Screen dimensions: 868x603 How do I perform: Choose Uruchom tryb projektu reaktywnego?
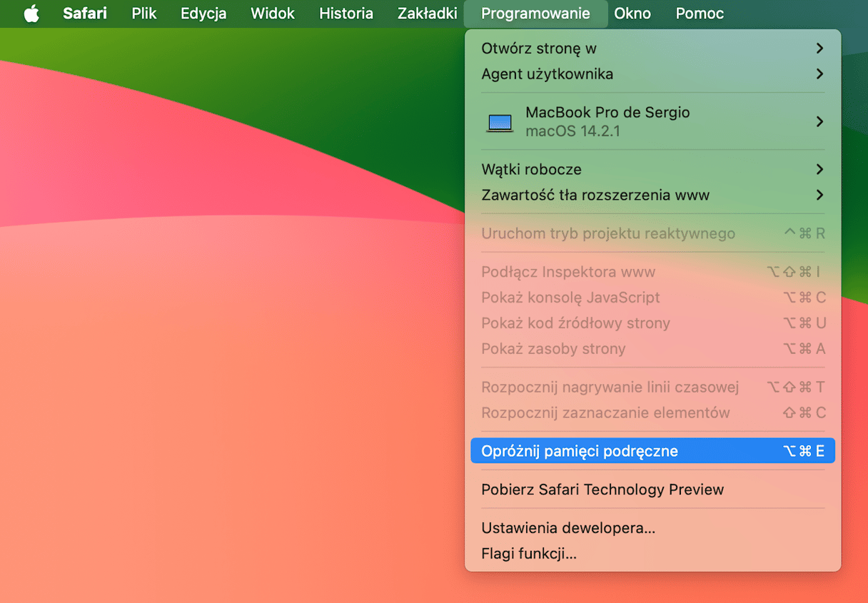652,233
